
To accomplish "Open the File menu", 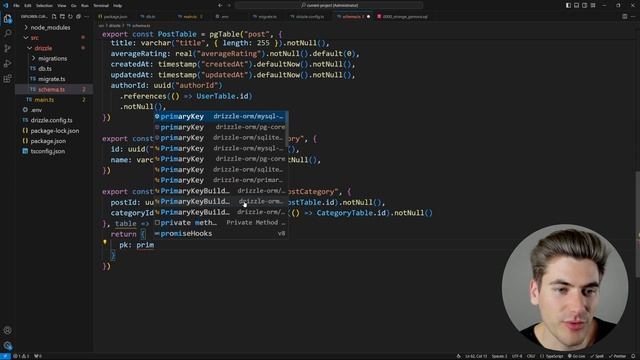I will (x=16, y=6).
